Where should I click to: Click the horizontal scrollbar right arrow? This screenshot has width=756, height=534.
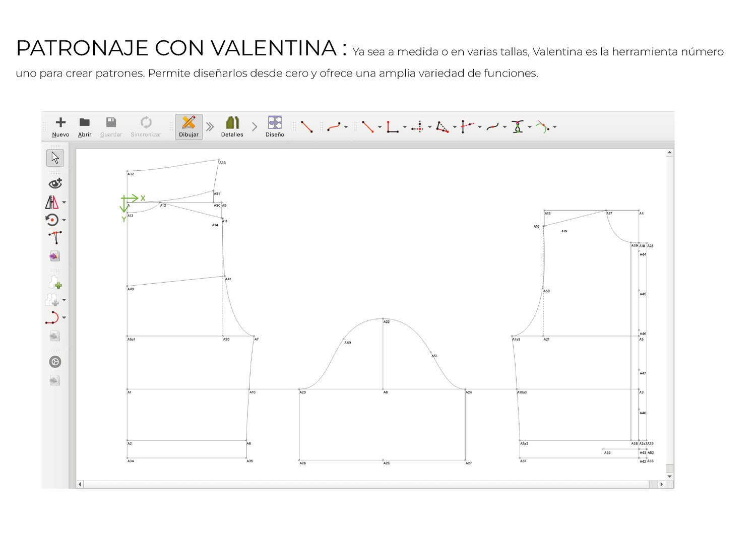pos(661,484)
